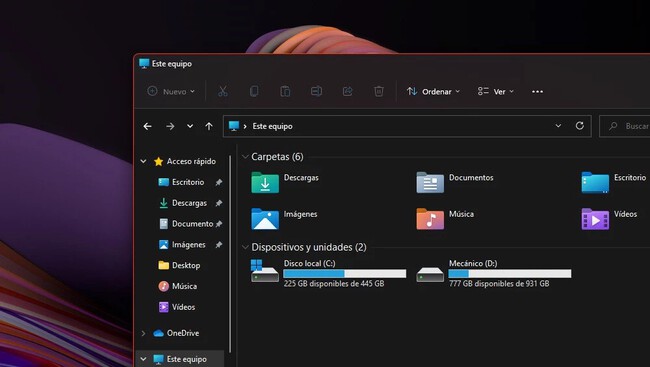Click the Paste clipboard icon

pyautogui.click(x=285, y=91)
